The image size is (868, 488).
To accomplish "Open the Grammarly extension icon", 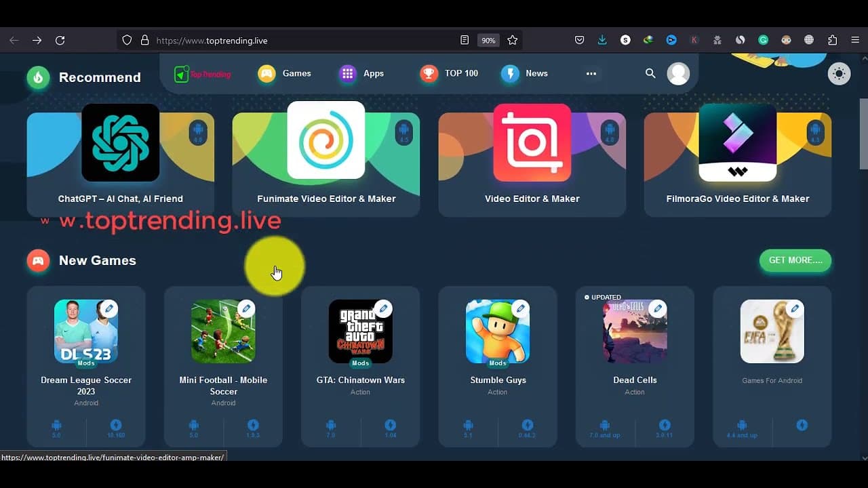I will [763, 41].
